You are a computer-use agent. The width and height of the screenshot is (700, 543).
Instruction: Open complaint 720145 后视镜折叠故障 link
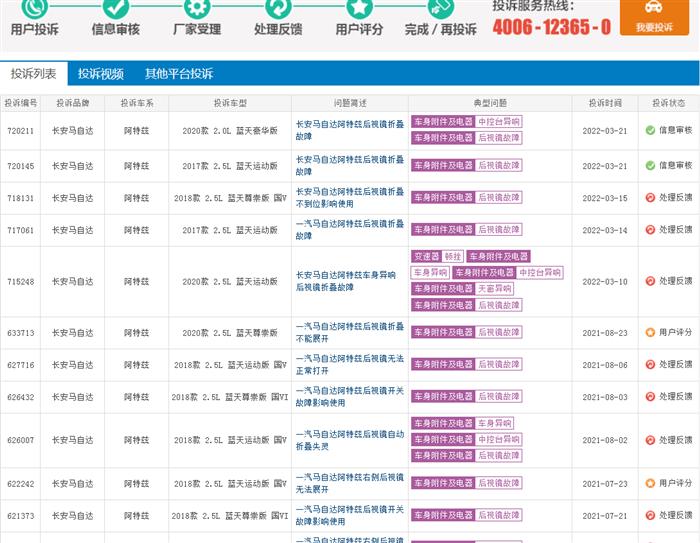click(x=350, y=166)
